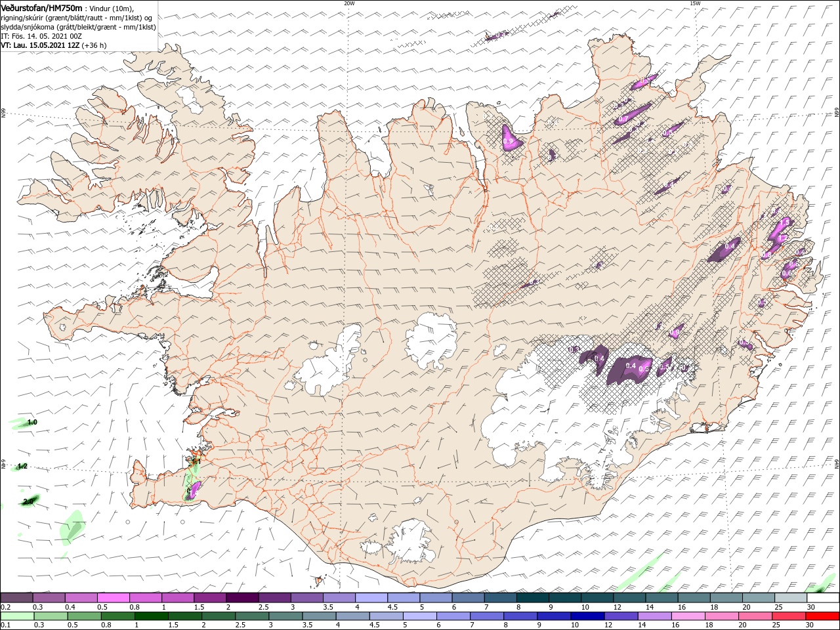
Task: Pick the dark teal 8–9 snow legend swatch
Action: 532,598
